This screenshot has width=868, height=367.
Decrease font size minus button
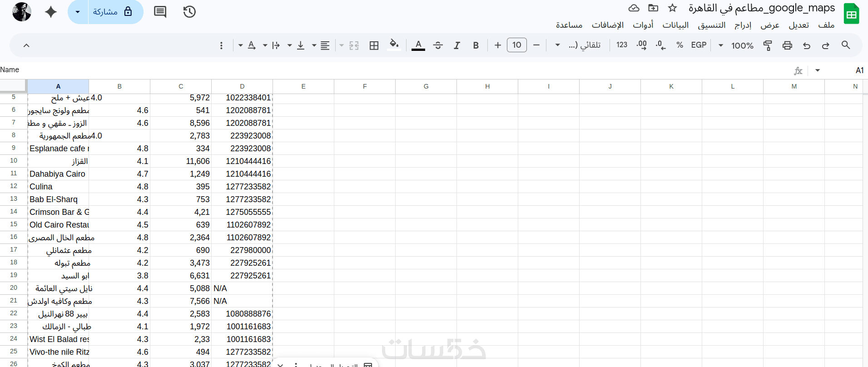click(x=536, y=45)
